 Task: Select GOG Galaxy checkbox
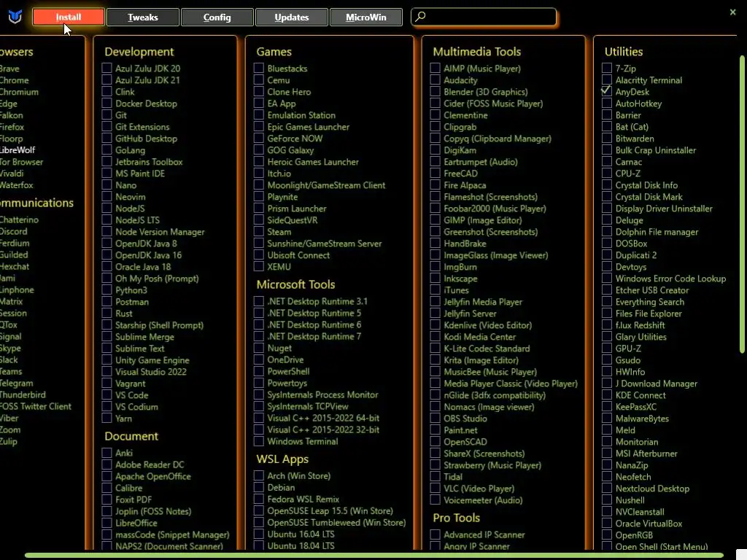(259, 150)
